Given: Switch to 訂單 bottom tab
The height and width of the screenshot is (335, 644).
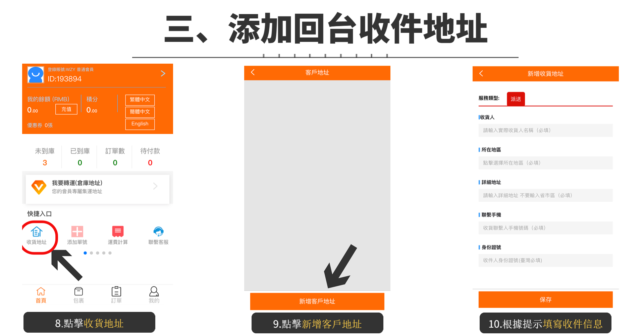Looking at the screenshot, I should (x=116, y=295).
